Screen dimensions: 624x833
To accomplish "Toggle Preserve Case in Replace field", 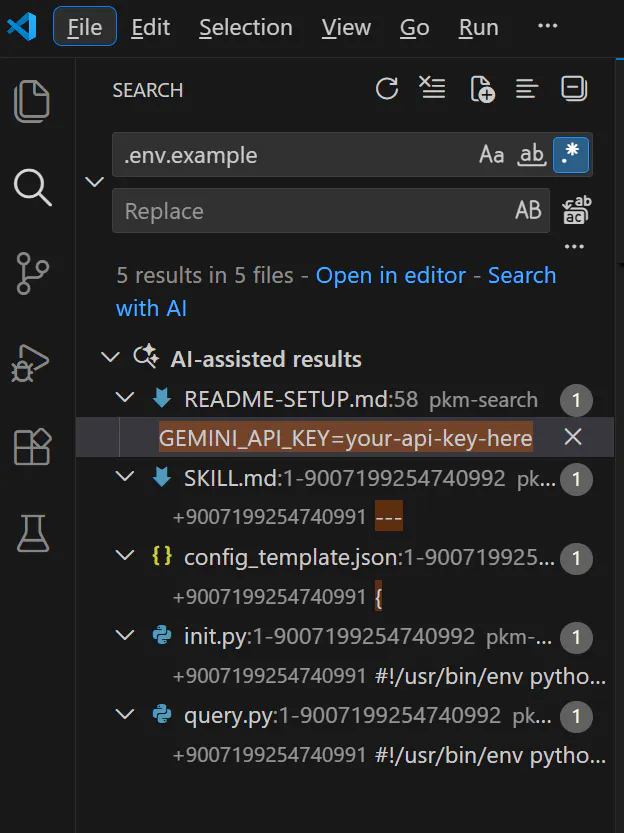I will click(x=528, y=210).
